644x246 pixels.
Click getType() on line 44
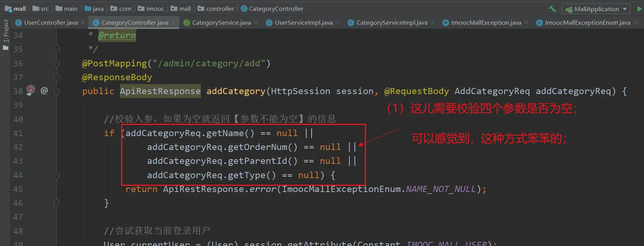(x=252, y=175)
